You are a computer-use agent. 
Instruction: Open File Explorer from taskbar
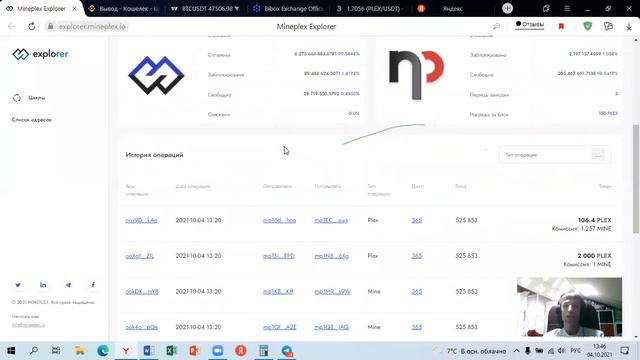[80, 351]
